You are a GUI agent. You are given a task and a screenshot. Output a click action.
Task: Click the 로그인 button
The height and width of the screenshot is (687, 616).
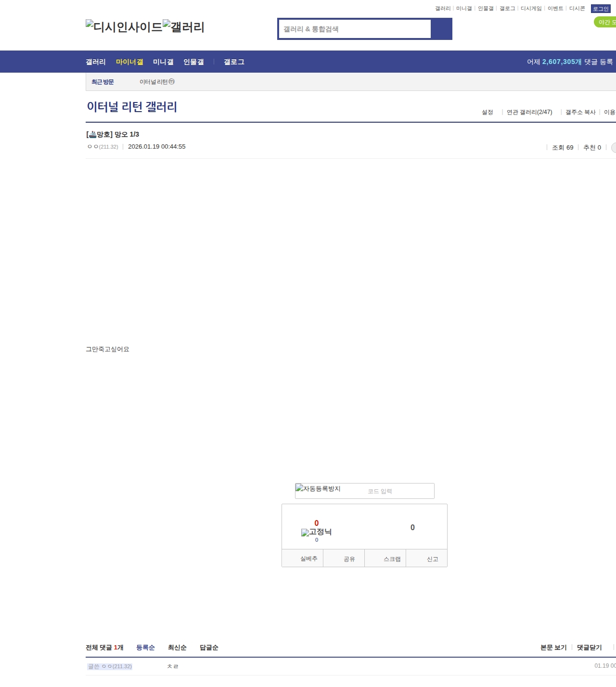[x=600, y=8]
